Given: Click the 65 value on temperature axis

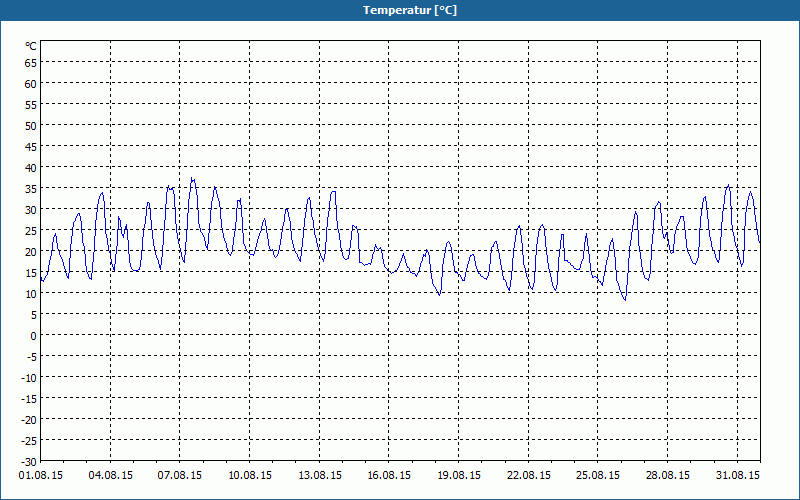Looking at the screenshot, I should [x=31, y=63].
